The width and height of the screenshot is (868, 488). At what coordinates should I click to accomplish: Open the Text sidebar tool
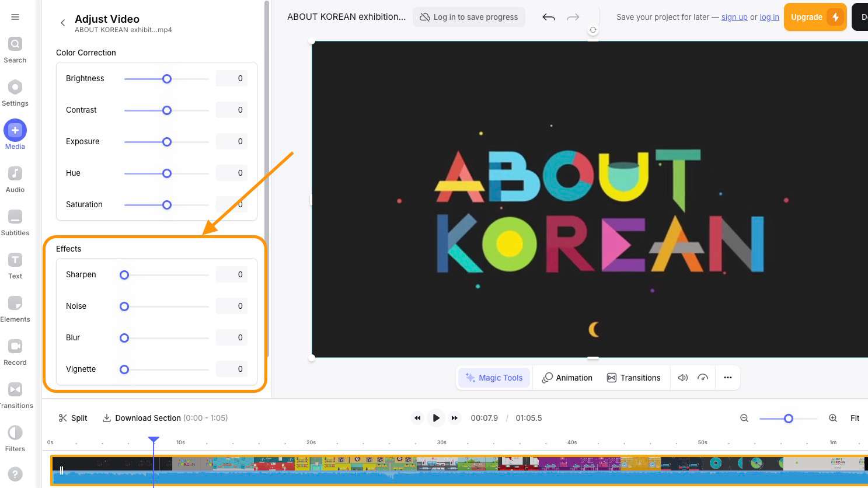(x=15, y=266)
